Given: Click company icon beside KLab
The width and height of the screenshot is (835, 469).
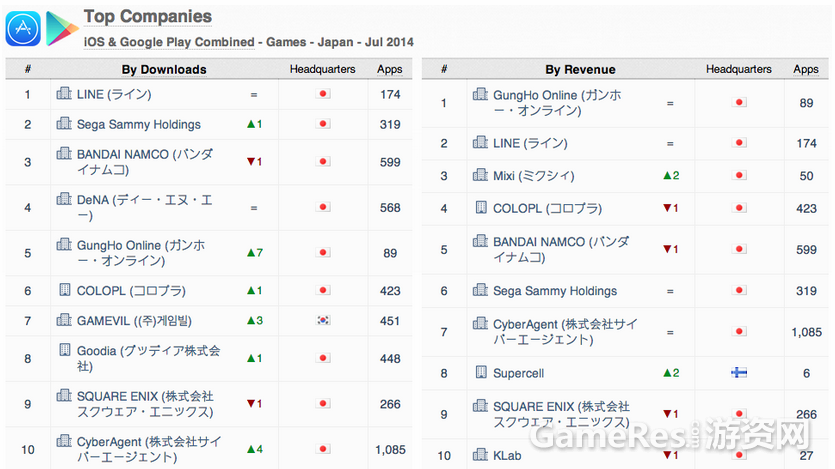Looking at the screenshot, I should [480, 454].
